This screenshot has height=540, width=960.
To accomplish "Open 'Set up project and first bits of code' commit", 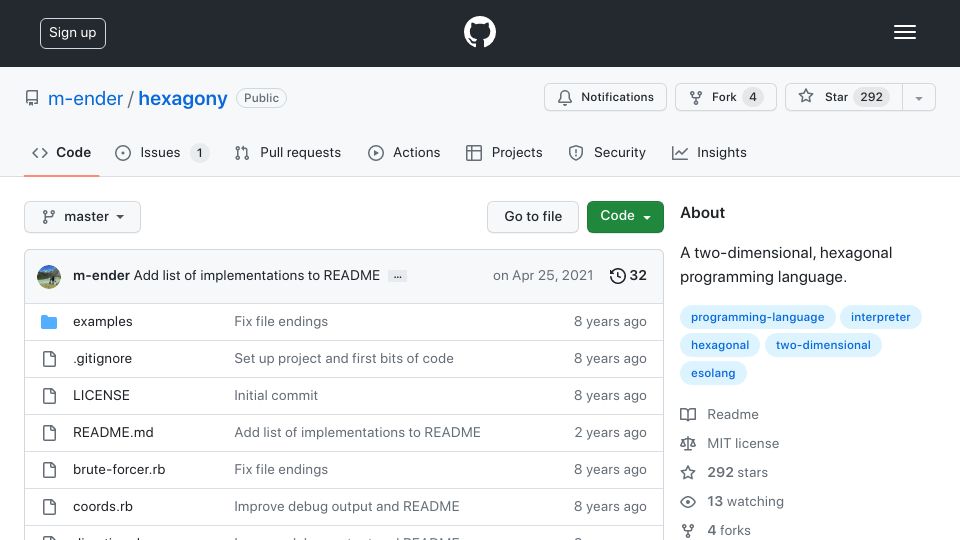I will pyautogui.click(x=343, y=359).
